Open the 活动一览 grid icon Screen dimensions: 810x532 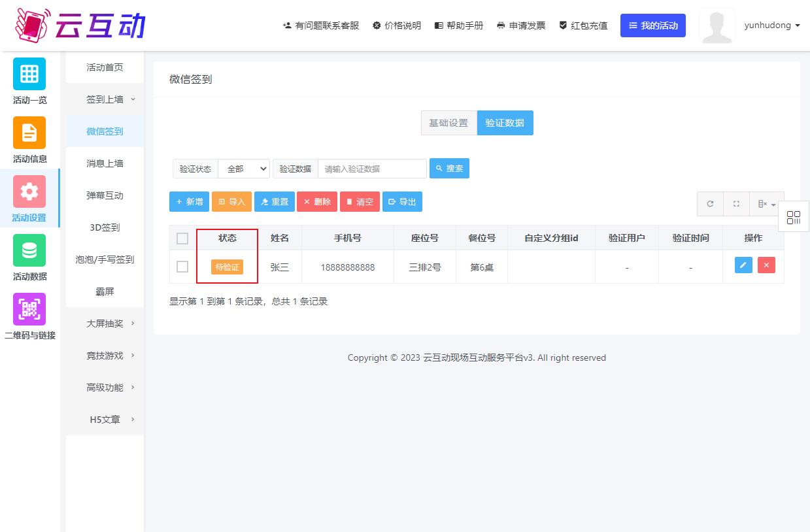[29, 74]
